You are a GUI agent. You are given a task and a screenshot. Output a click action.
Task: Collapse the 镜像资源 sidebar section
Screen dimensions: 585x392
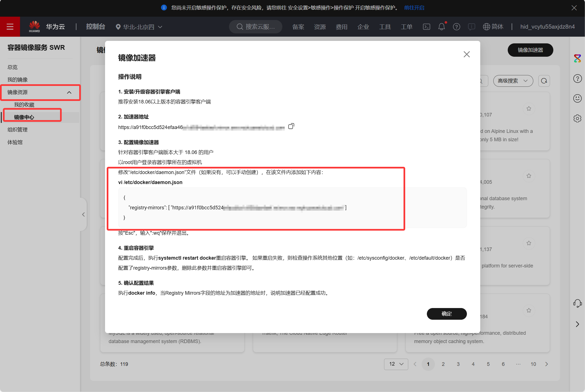69,92
